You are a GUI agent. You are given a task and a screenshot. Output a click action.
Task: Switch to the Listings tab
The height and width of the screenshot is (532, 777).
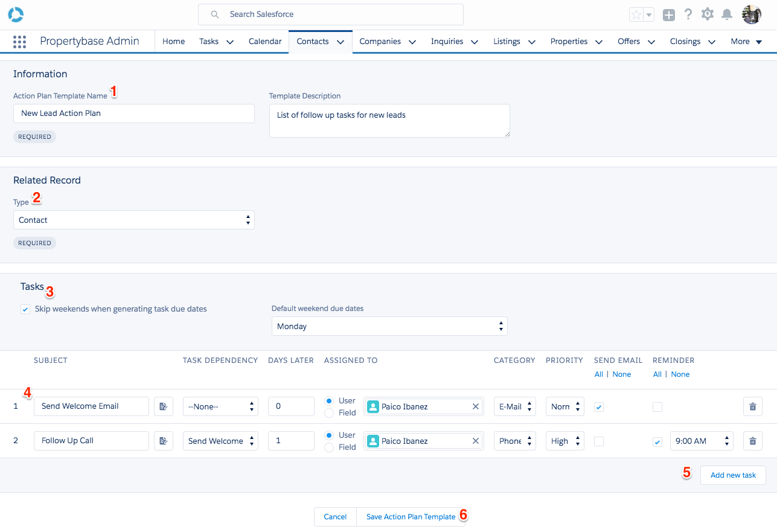(507, 42)
